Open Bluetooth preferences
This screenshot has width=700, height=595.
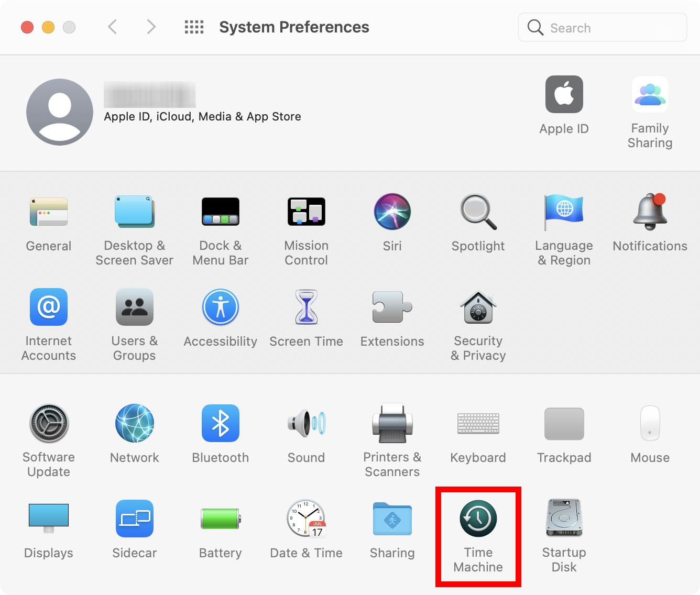tap(220, 423)
